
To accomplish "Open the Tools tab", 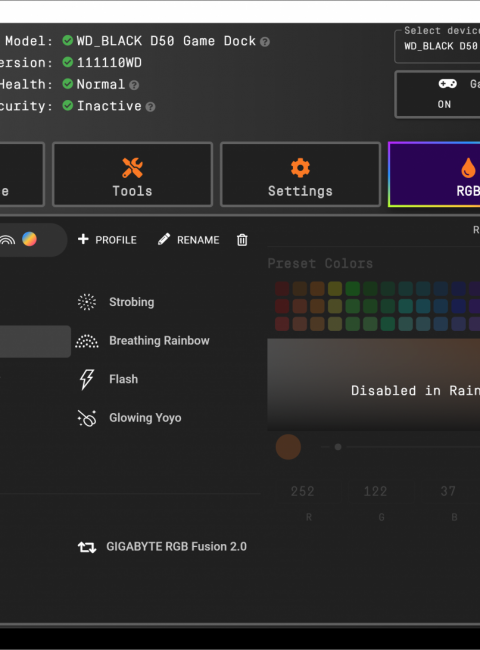I will [x=132, y=174].
